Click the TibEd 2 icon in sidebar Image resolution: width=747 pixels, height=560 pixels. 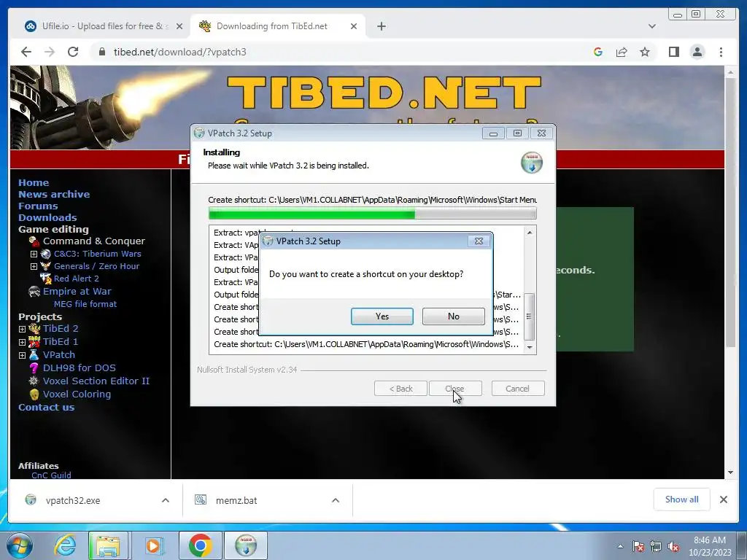pos(34,329)
